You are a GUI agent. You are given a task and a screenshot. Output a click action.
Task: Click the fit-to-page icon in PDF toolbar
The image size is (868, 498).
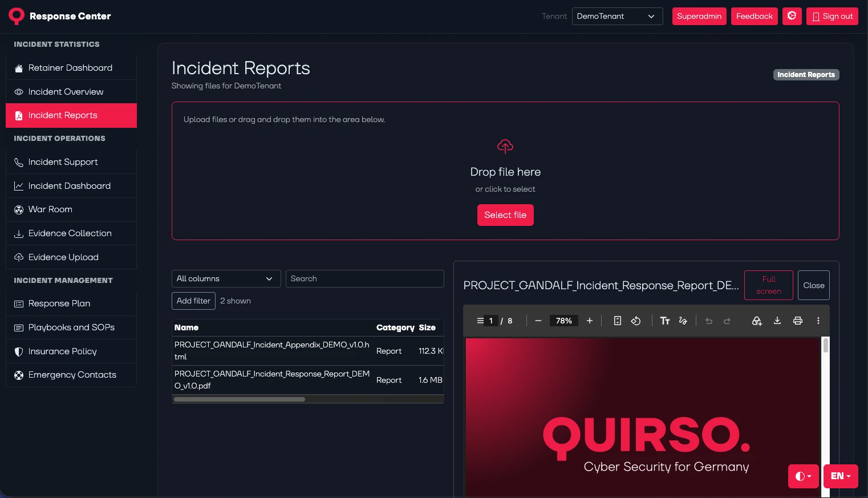click(617, 321)
